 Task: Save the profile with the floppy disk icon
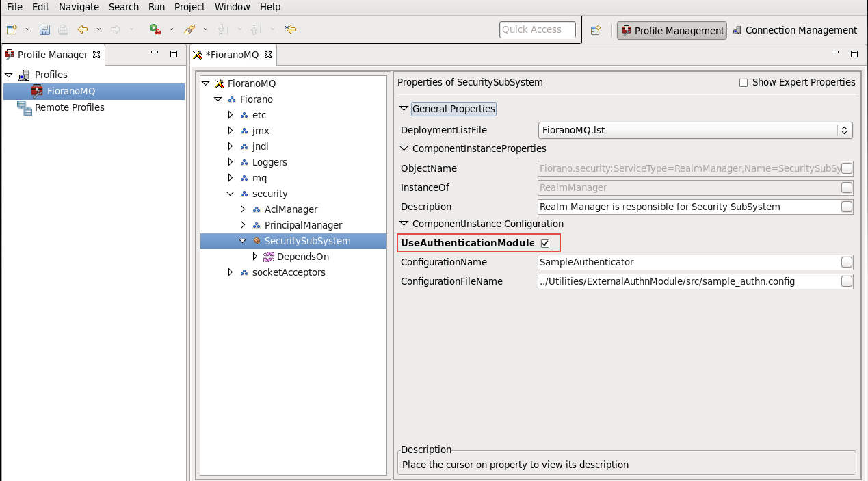pyautogui.click(x=44, y=29)
